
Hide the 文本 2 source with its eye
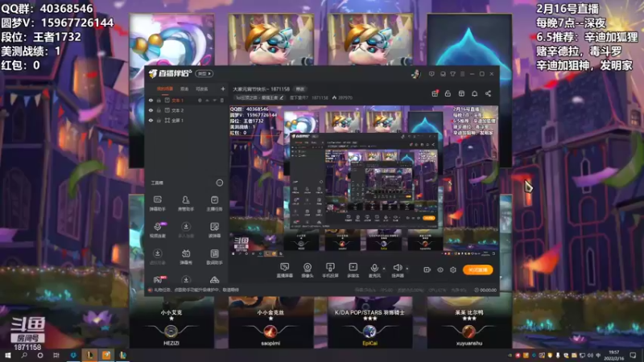(x=151, y=110)
